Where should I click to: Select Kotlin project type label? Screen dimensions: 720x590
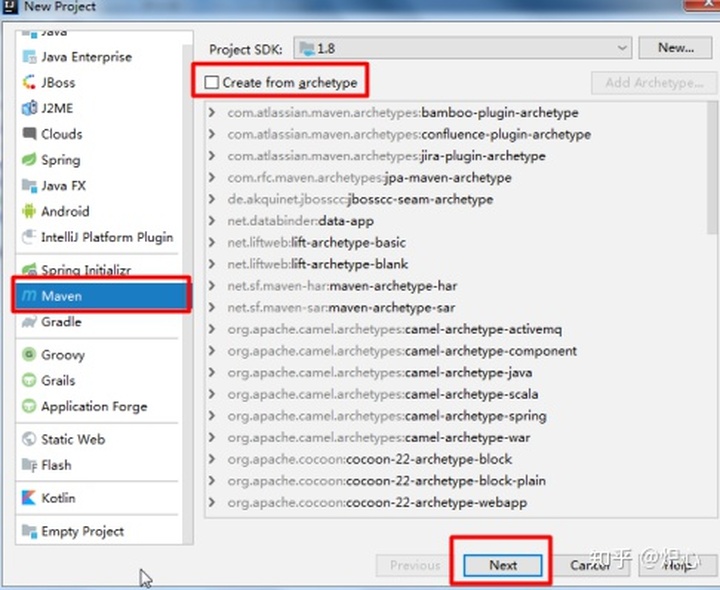coord(58,498)
